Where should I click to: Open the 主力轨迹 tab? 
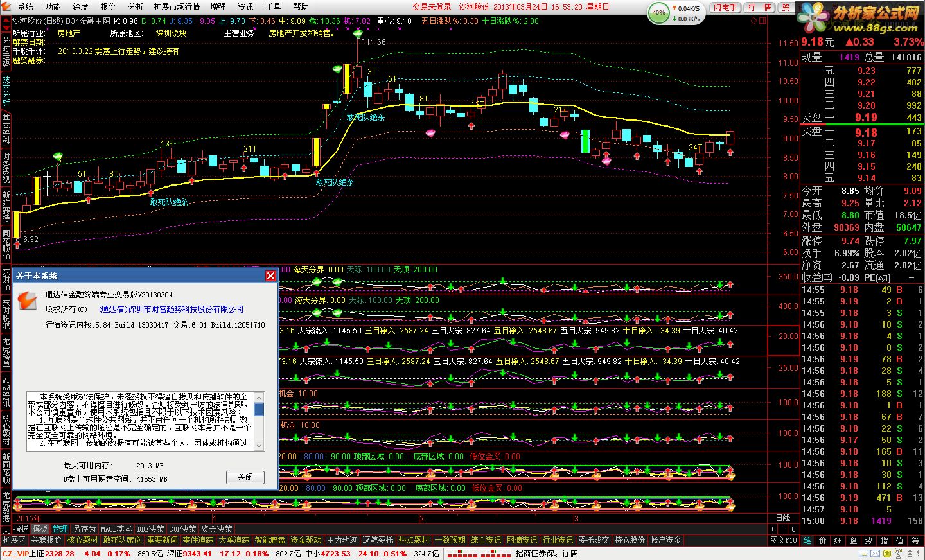click(342, 540)
